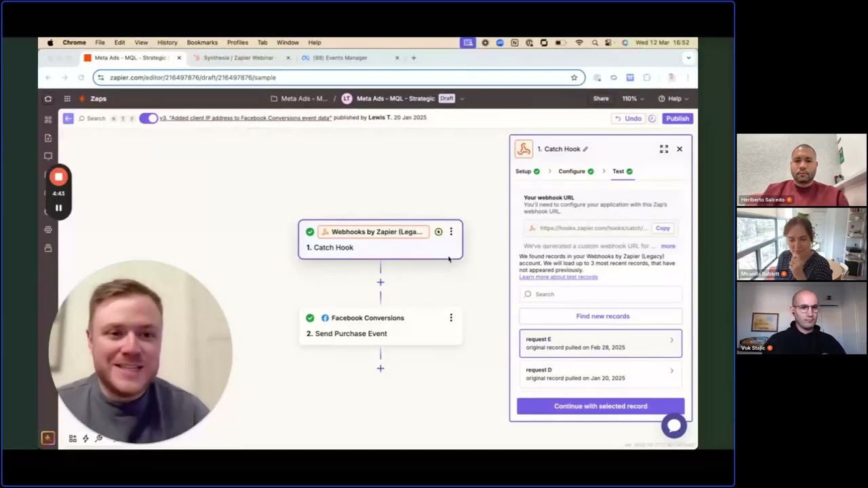Open 'Learn more about test records' link

click(x=558, y=277)
